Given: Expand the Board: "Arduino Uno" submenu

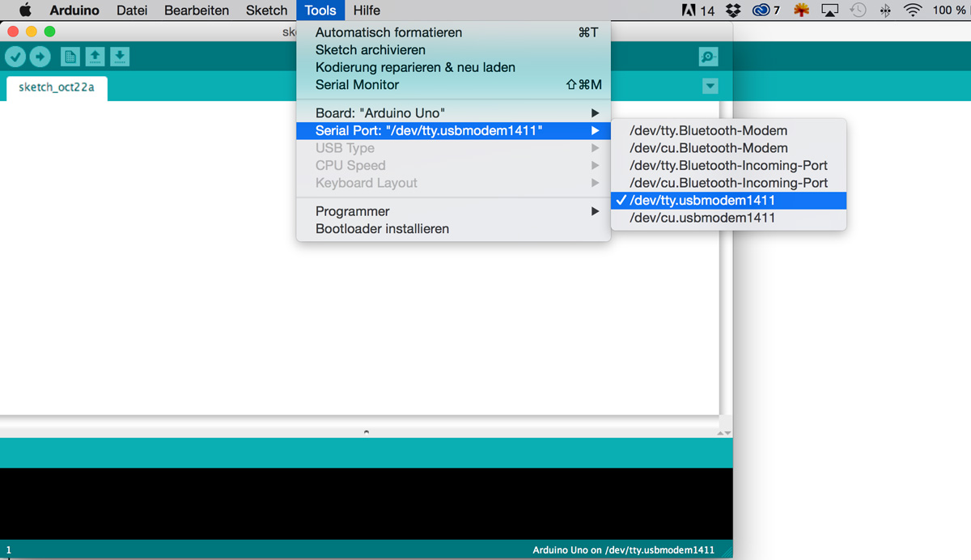Looking at the screenshot, I should coord(453,113).
